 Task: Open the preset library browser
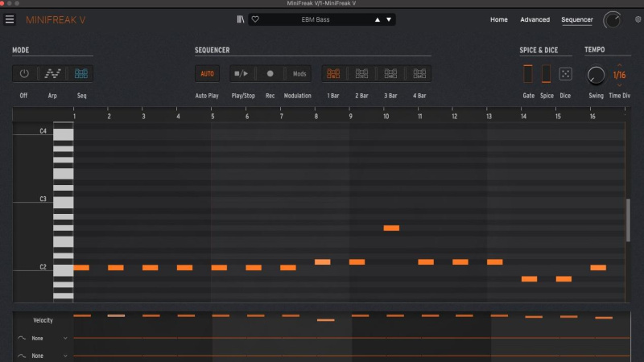tap(240, 19)
